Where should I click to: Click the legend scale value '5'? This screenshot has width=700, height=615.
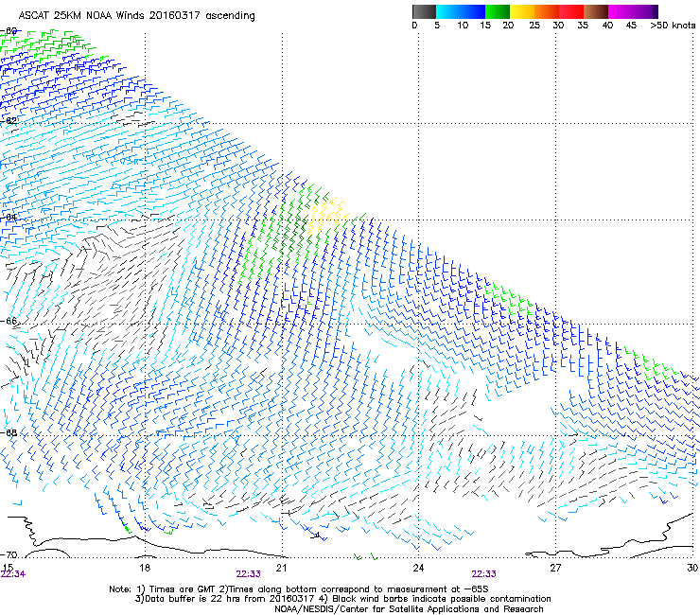[x=437, y=26]
